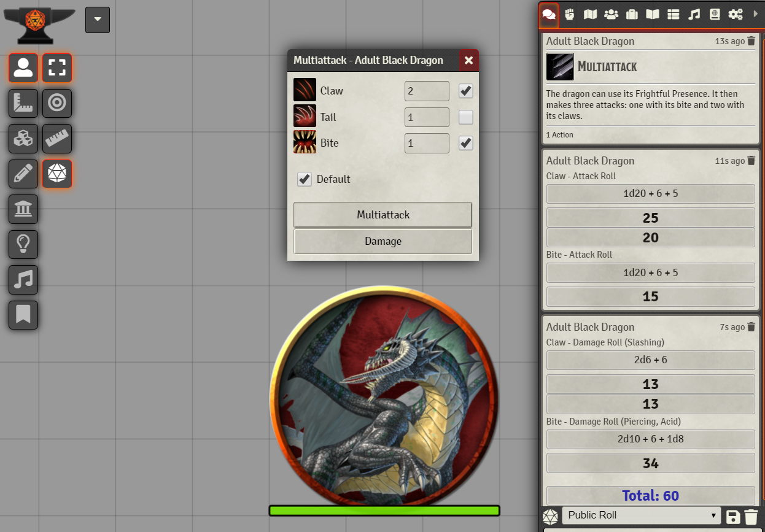Image resolution: width=765 pixels, height=532 pixels.
Task: Delete the chat message from 13s ago
Action: tap(751, 41)
